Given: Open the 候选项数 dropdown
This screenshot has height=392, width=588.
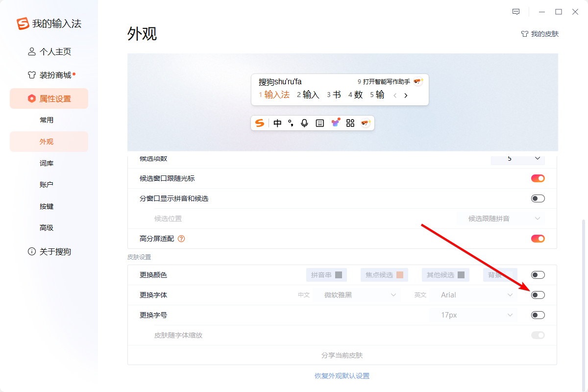Looking at the screenshot, I should pos(518,159).
